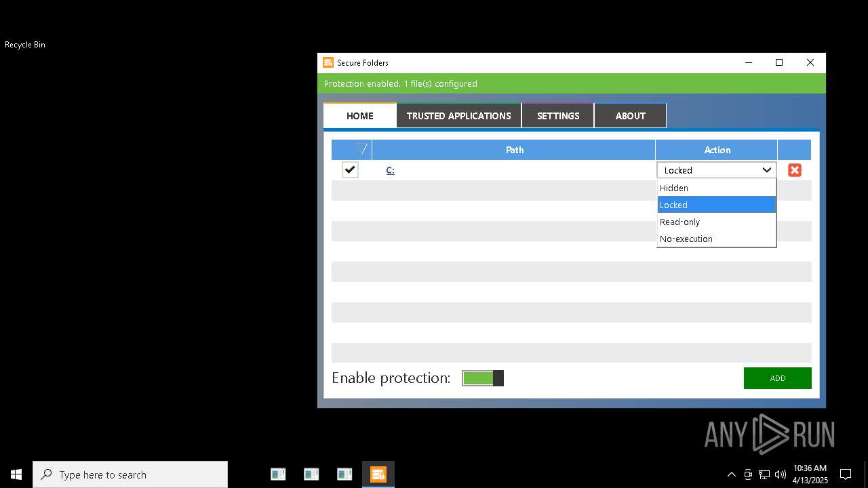The height and width of the screenshot is (488, 868).
Task: Click the filter icon in table header
Action: tap(362, 149)
